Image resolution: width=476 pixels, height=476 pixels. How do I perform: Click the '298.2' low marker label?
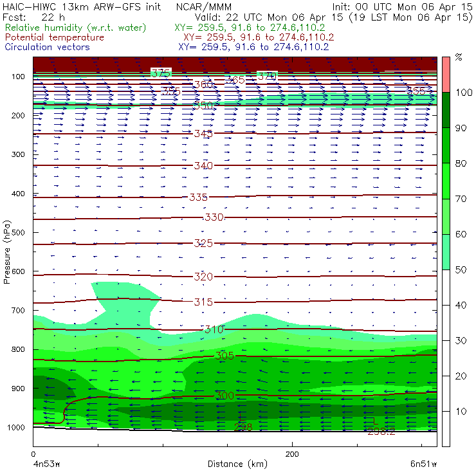381,432
